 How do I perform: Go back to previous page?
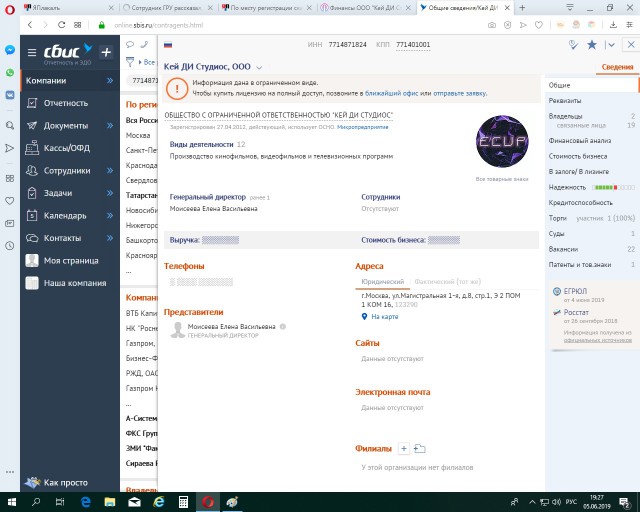30,25
